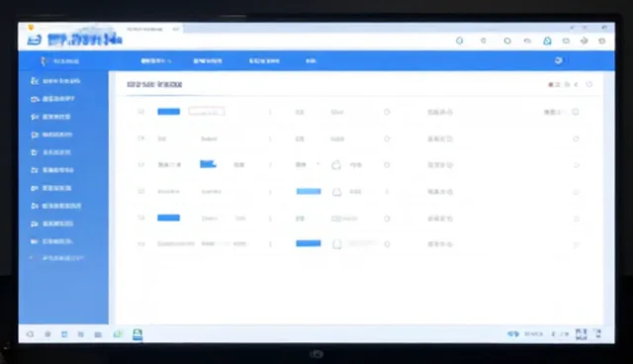Open the first navigation menu with dropdown chevron
This screenshot has width=633, height=364.
156,61
